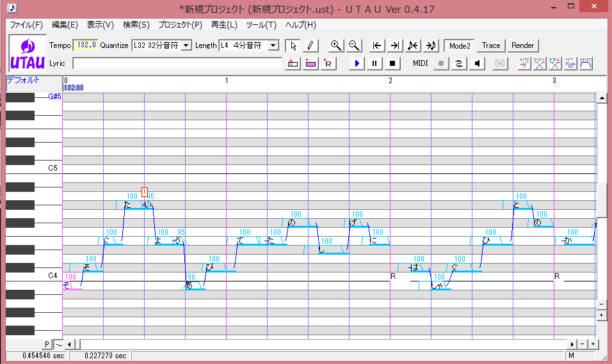Viewport: 612px width, 364px height.
Task: Open the プロジェクト(P) menu
Action: pyautogui.click(x=181, y=25)
